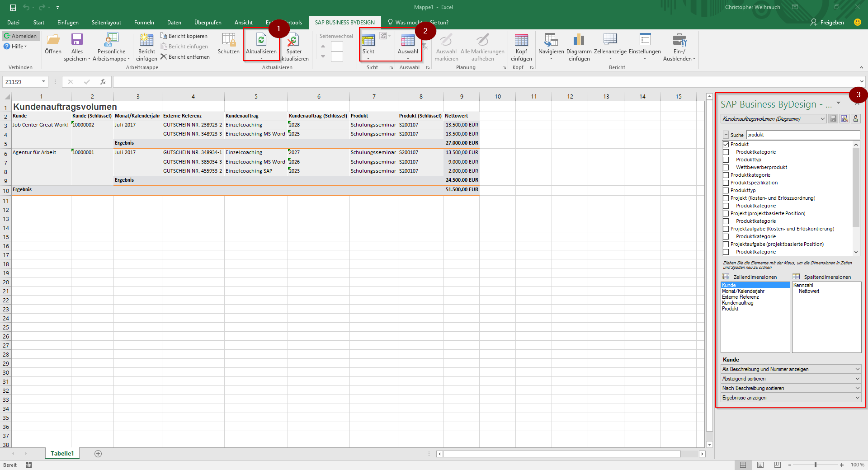Click the Suche field containing produkt
Viewport: 868px width, 470px height.
803,135
